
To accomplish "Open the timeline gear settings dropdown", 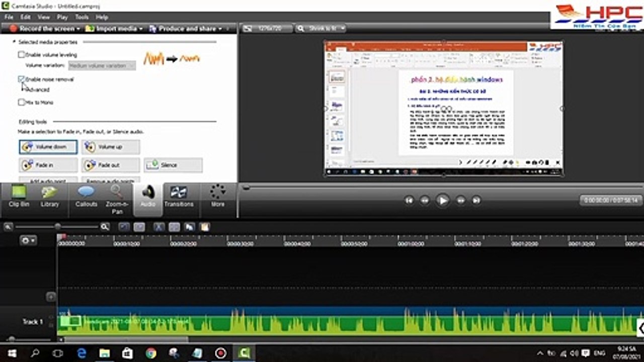I will click(x=28, y=241).
